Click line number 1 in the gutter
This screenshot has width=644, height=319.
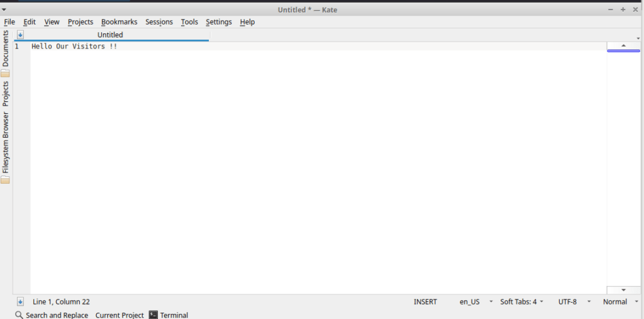[x=17, y=47]
